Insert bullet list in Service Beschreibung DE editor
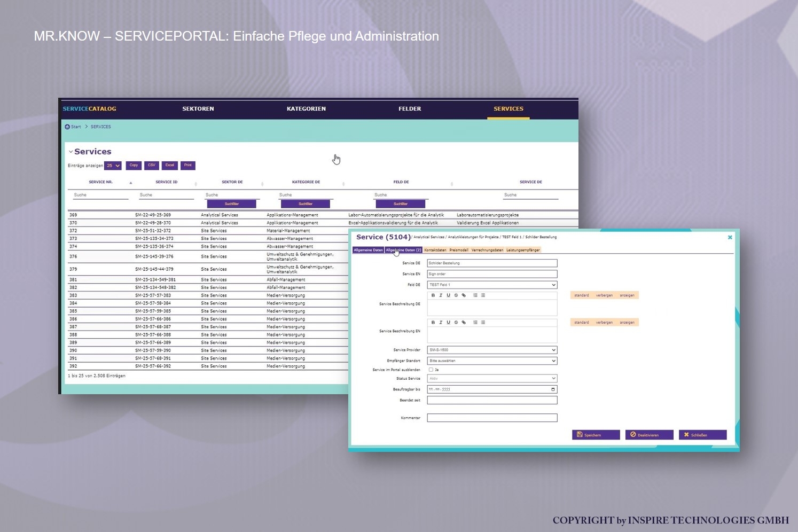 click(483, 295)
